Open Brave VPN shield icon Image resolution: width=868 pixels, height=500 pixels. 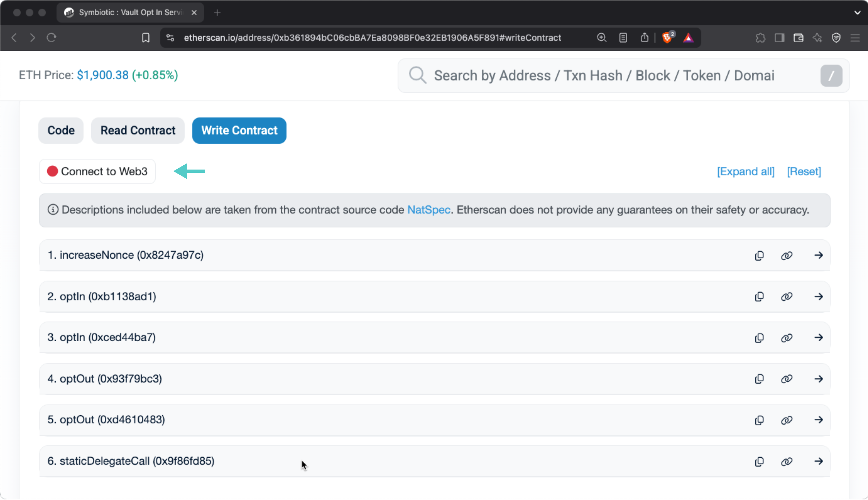click(836, 37)
